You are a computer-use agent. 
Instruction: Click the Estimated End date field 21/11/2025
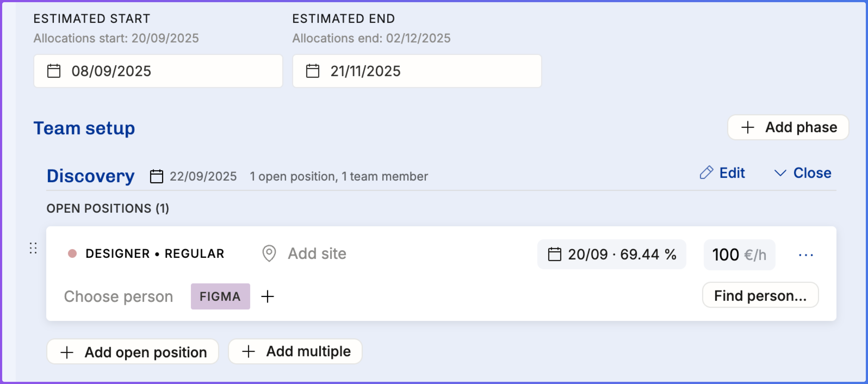(417, 71)
